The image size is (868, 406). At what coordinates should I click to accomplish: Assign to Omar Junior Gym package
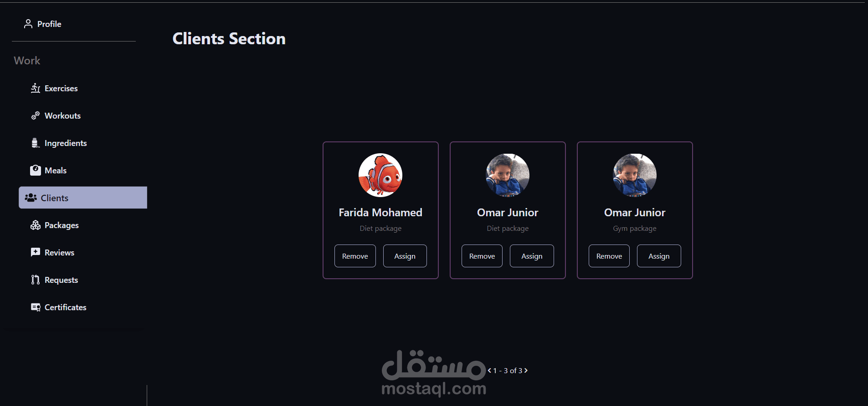pos(659,256)
